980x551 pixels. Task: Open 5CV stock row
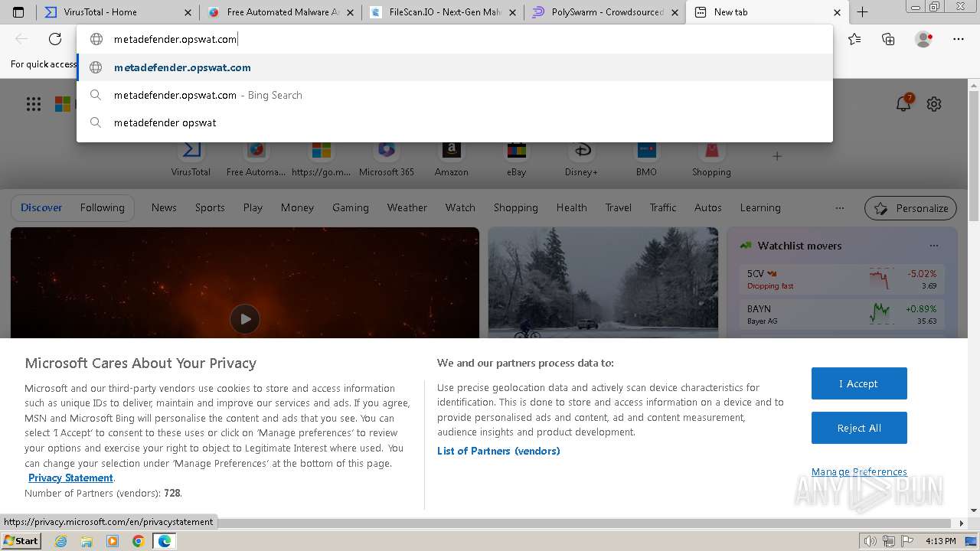point(842,279)
